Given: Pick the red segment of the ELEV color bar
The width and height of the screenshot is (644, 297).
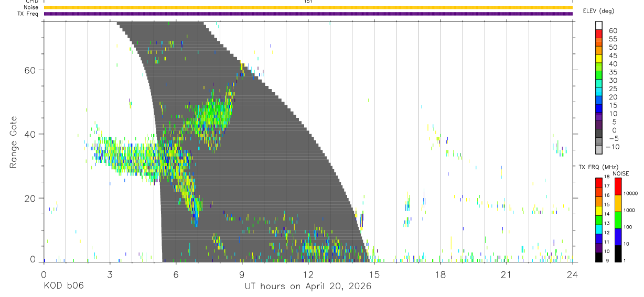Looking at the screenshot, I should (x=599, y=34).
